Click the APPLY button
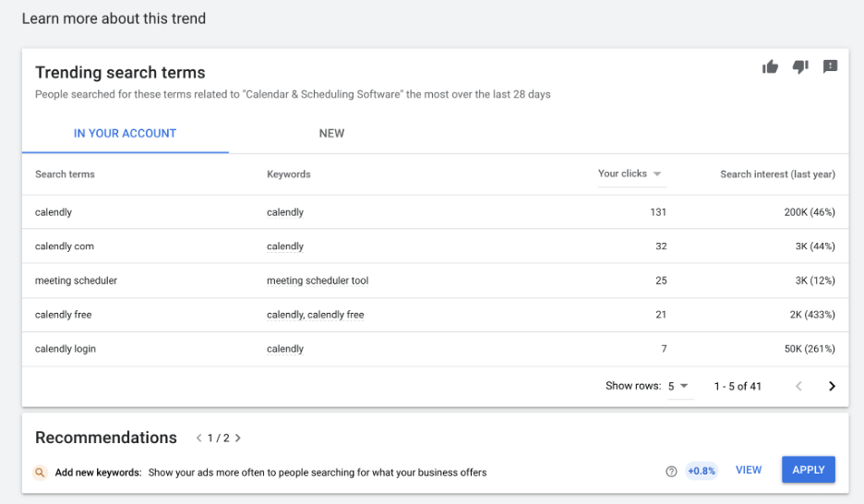864x504 pixels. click(x=809, y=470)
